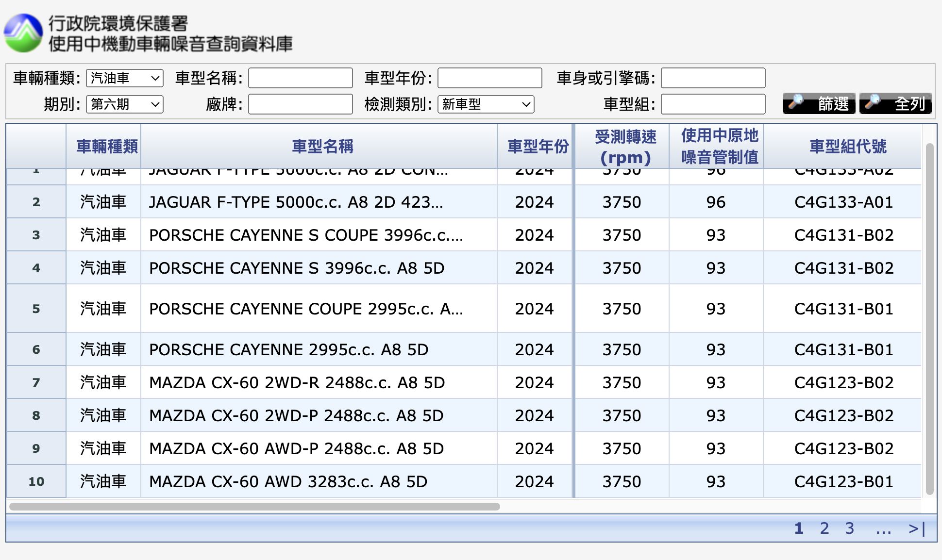Jump to last page with >| link
This screenshot has width=942, height=560.
(917, 528)
